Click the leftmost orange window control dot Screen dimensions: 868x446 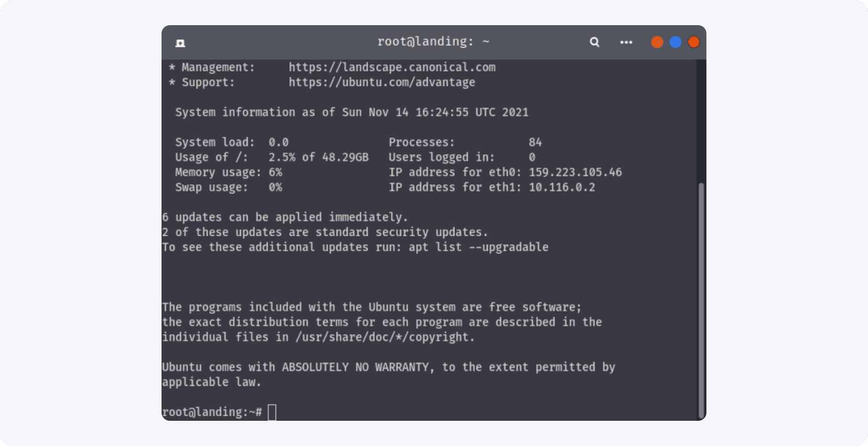pyautogui.click(x=657, y=42)
